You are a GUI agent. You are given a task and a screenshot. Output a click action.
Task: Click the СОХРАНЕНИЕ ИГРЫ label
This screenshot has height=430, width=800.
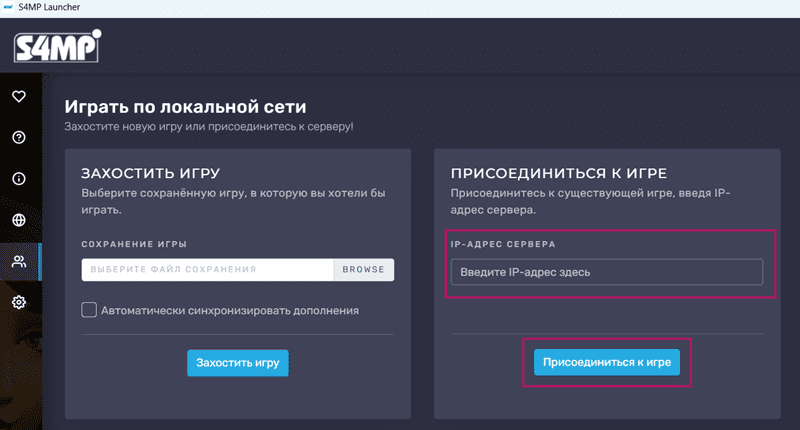(x=134, y=244)
